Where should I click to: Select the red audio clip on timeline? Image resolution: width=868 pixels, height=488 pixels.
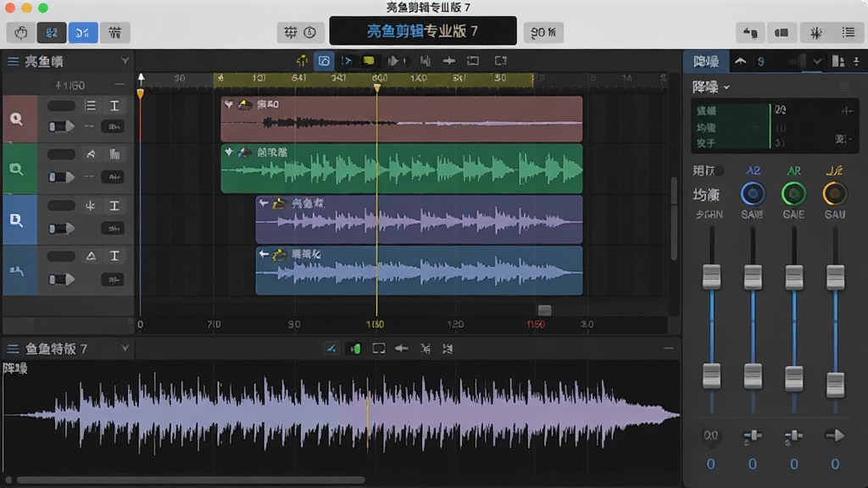(x=401, y=119)
